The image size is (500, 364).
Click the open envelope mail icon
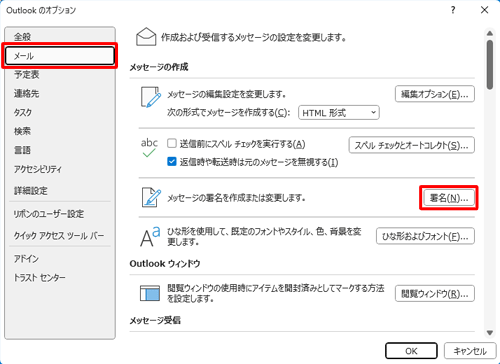coord(146,37)
